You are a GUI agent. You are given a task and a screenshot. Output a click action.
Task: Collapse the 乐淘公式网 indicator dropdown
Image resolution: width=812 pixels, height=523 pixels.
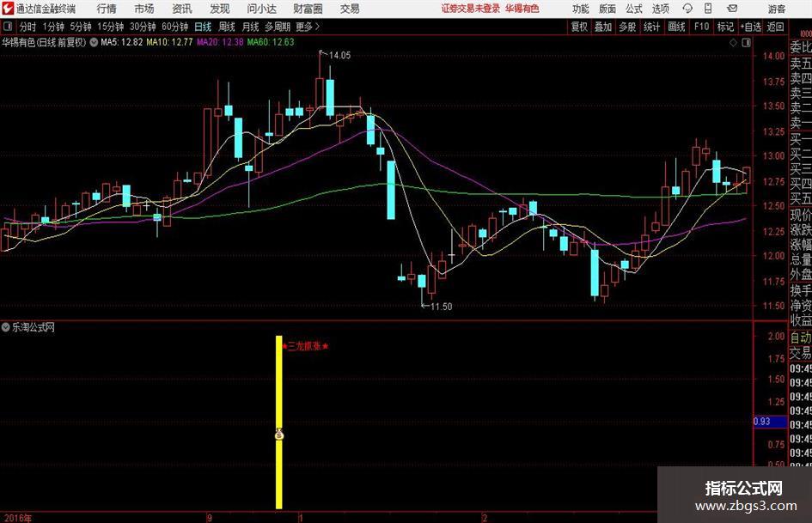(x=6, y=327)
